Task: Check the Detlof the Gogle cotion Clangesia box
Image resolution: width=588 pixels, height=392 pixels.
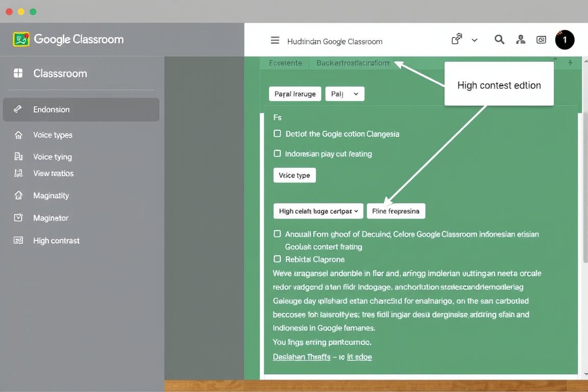Action: coord(277,134)
